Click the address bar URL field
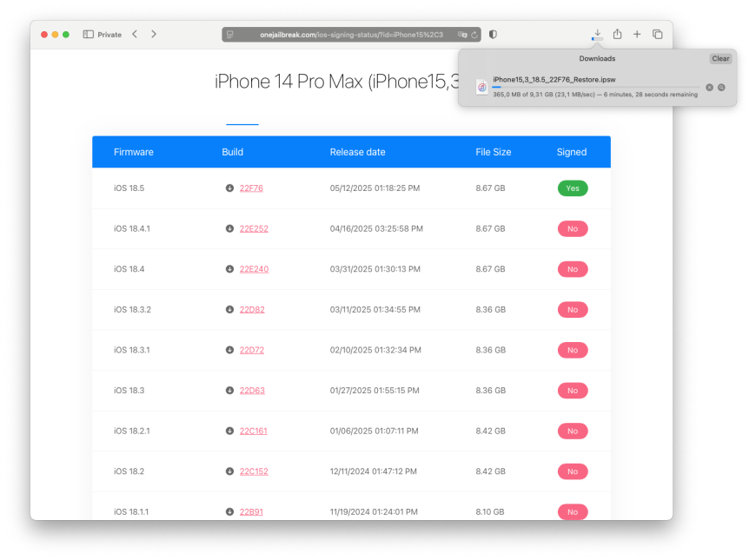 pyautogui.click(x=351, y=35)
